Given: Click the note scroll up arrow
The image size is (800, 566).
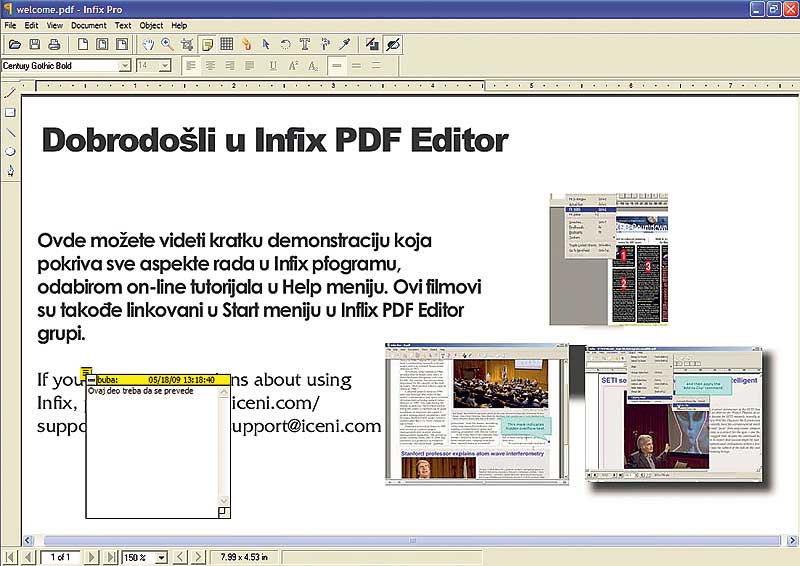Looking at the screenshot, I should click(x=224, y=392).
